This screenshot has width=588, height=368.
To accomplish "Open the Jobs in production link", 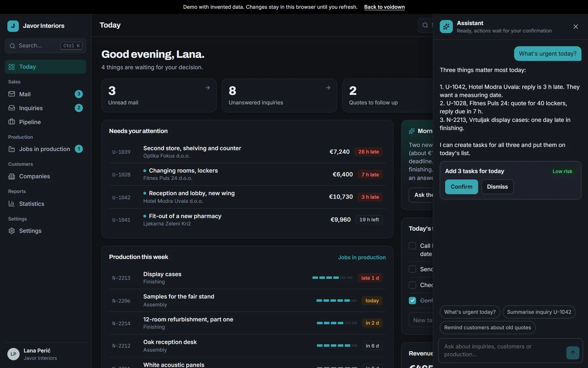I will coord(362,257).
